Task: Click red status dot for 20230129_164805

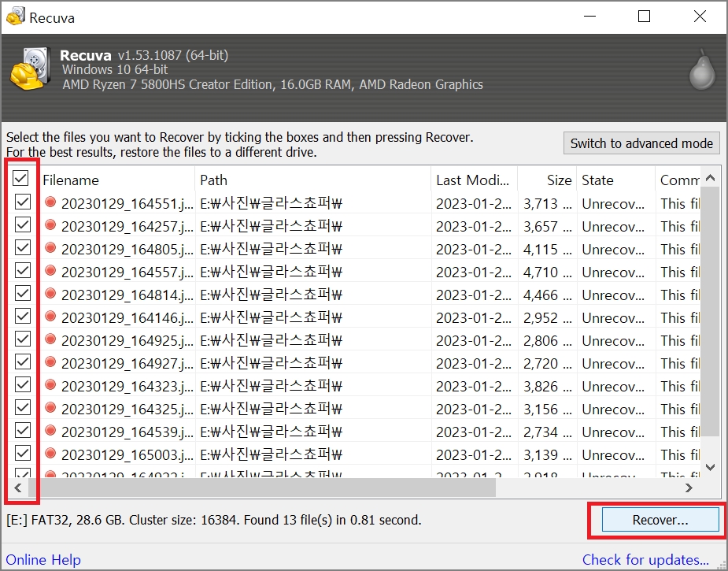Action: tap(50, 247)
